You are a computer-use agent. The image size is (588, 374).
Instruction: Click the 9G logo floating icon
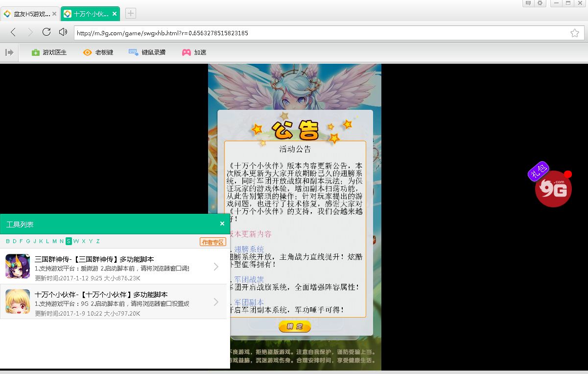[553, 189]
